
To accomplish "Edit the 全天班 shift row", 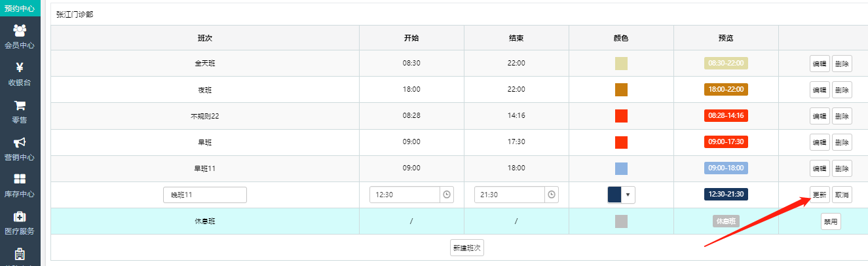I will point(820,64).
